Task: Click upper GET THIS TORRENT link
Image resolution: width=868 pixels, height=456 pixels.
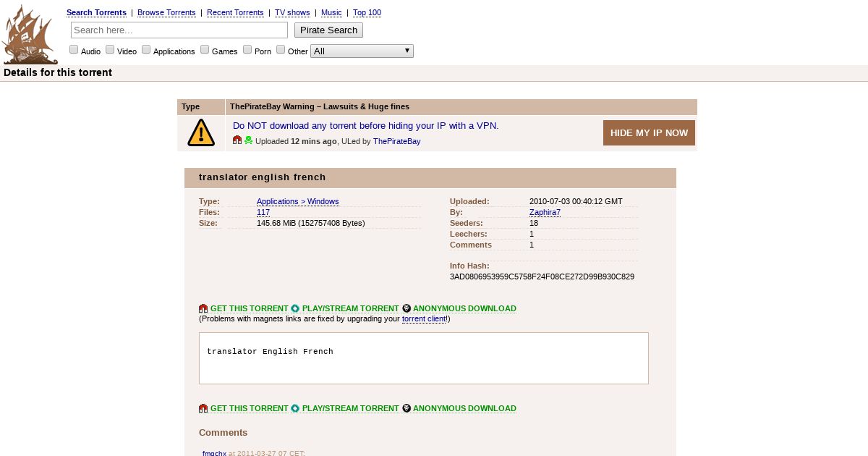Action: [249, 308]
